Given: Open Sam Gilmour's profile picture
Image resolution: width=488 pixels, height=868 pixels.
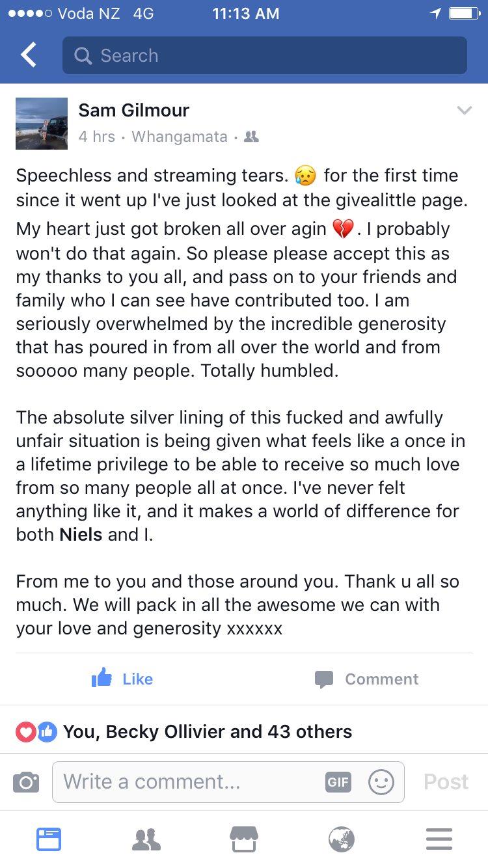Looking at the screenshot, I should (x=42, y=124).
